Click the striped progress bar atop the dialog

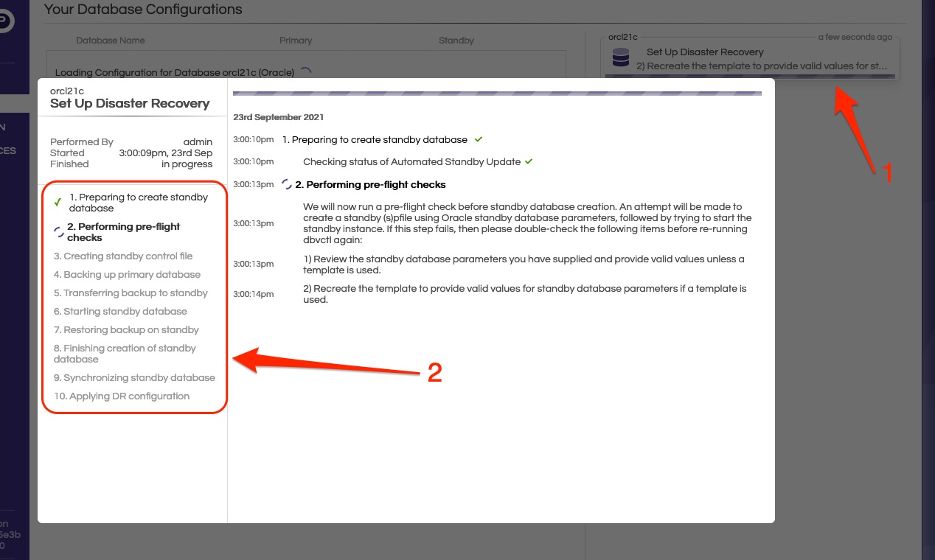click(498, 91)
